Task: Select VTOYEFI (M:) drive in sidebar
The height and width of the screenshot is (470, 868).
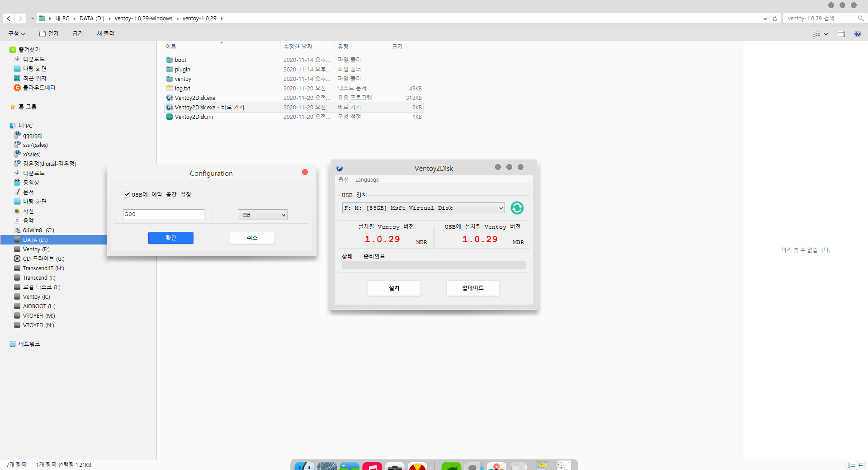Action: [x=39, y=315]
